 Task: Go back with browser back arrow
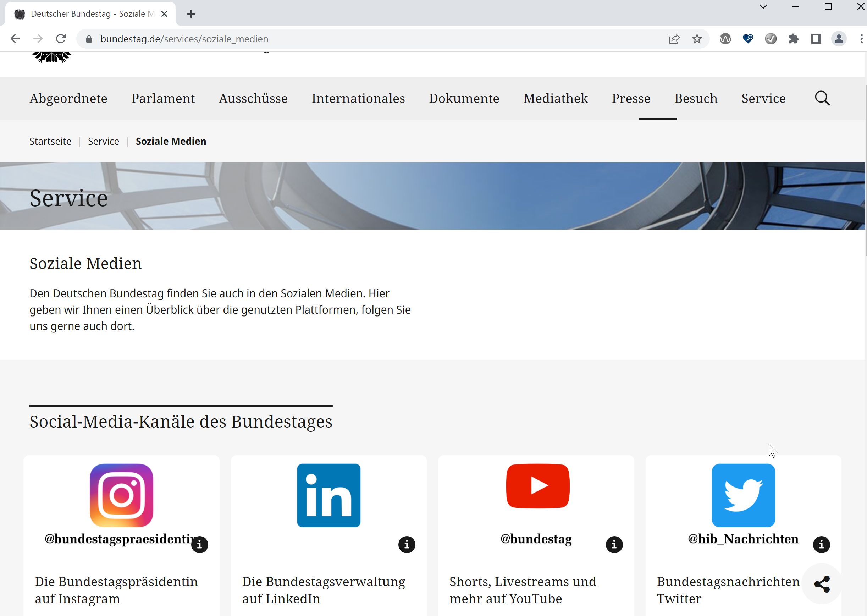pyautogui.click(x=15, y=39)
